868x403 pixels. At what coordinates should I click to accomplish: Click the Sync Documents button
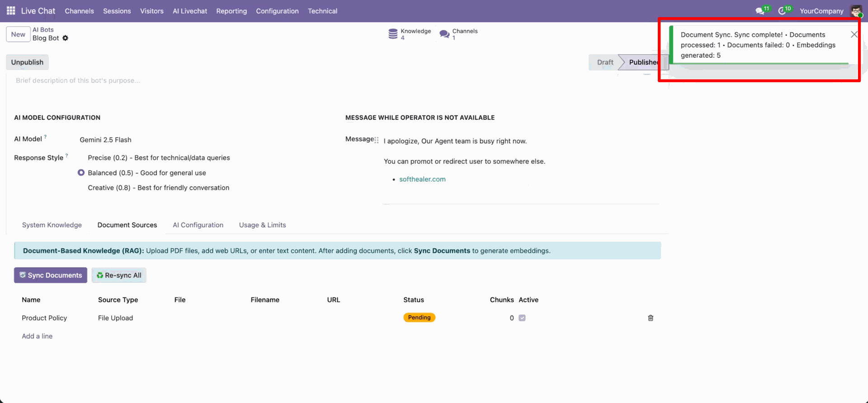51,275
